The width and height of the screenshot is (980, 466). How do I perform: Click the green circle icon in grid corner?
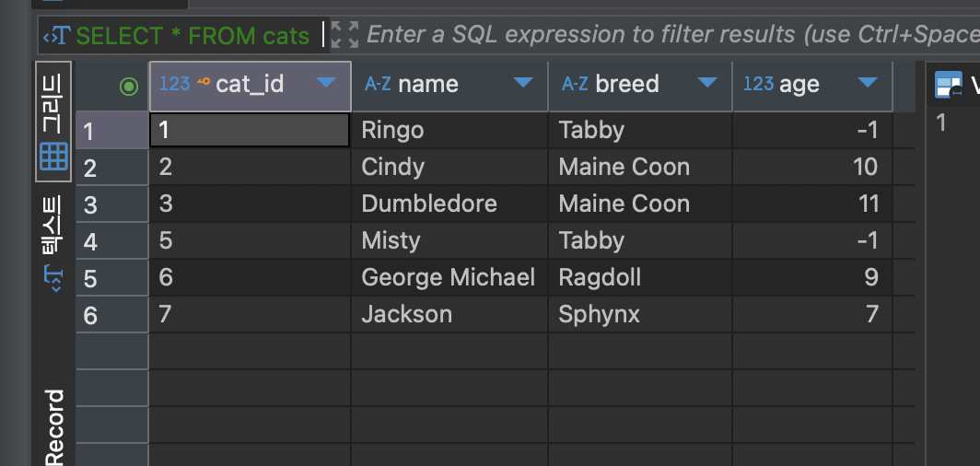129,86
